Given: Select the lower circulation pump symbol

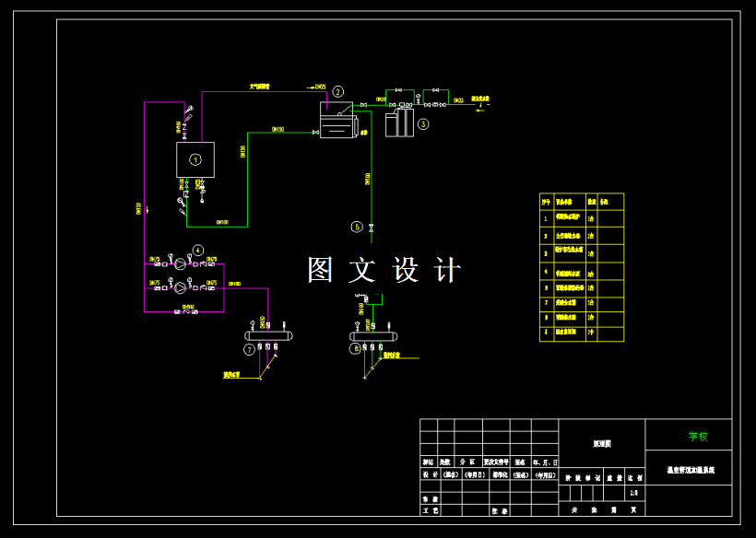Looking at the screenshot, I should tap(180, 287).
